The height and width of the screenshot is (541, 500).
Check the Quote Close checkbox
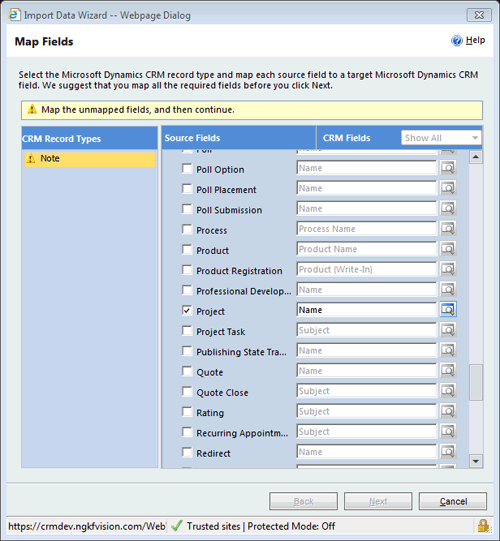click(x=187, y=392)
